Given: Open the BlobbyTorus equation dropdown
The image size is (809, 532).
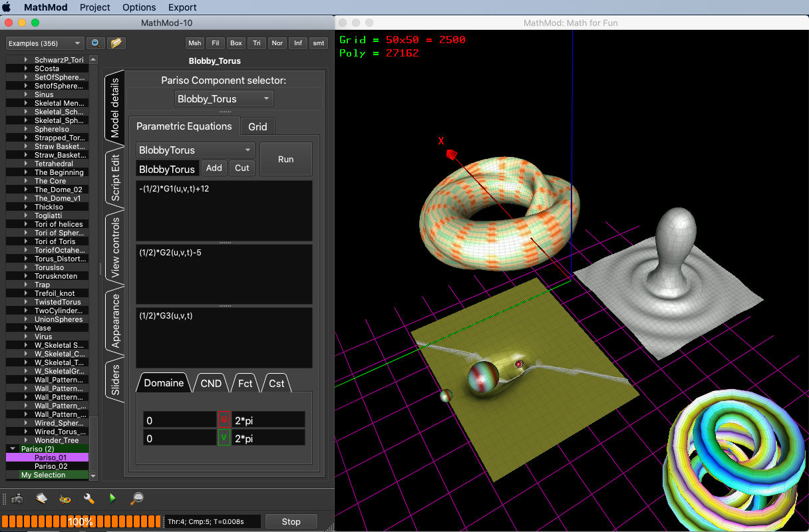Looking at the screenshot, I should 195,150.
